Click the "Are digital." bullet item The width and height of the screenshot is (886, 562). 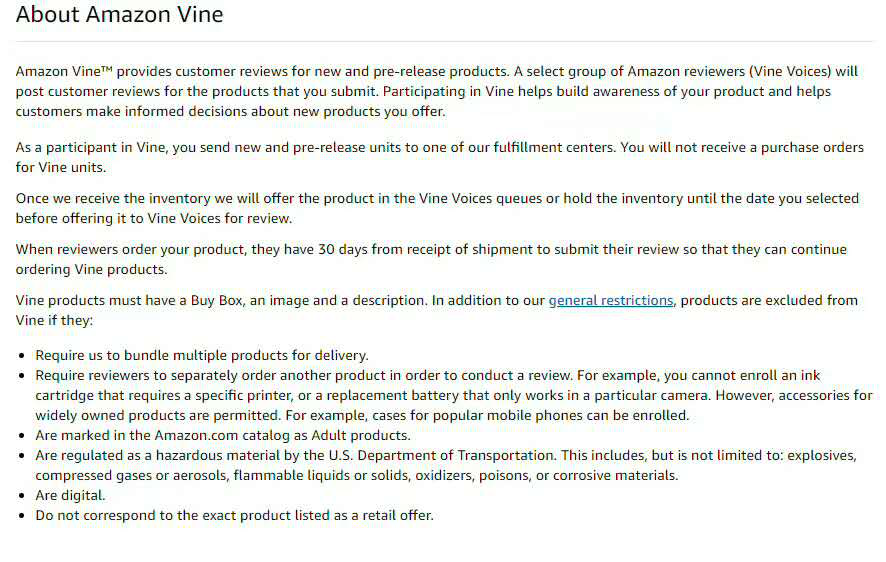pos(70,495)
